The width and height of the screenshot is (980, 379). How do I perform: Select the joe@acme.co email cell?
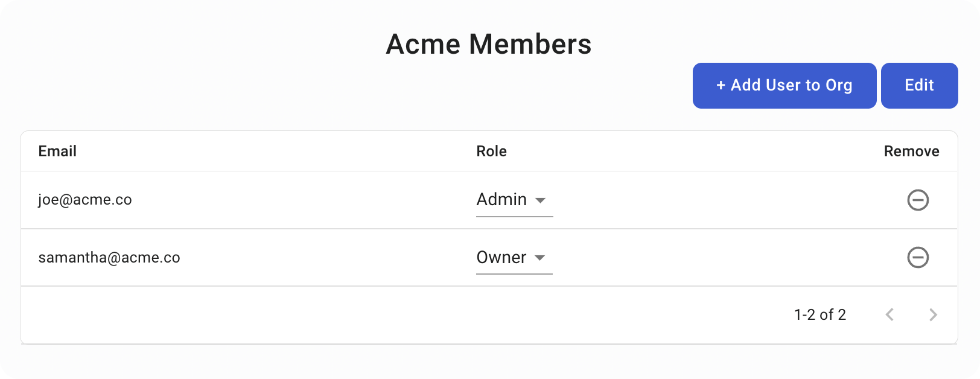tap(85, 200)
